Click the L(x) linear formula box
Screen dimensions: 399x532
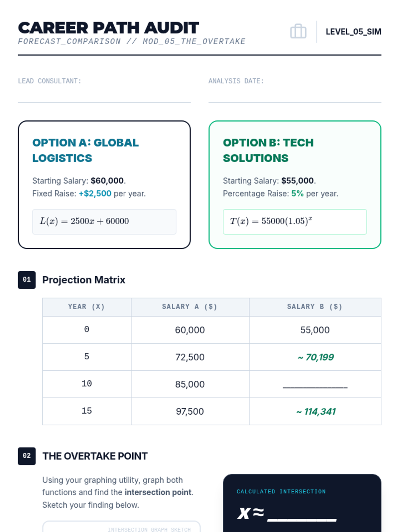tap(104, 222)
